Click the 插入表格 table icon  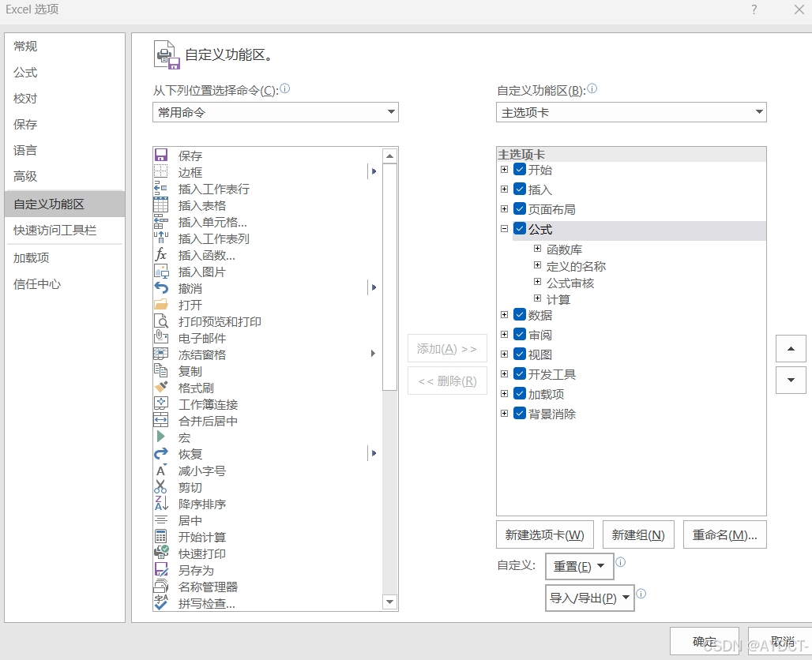[161, 204]
